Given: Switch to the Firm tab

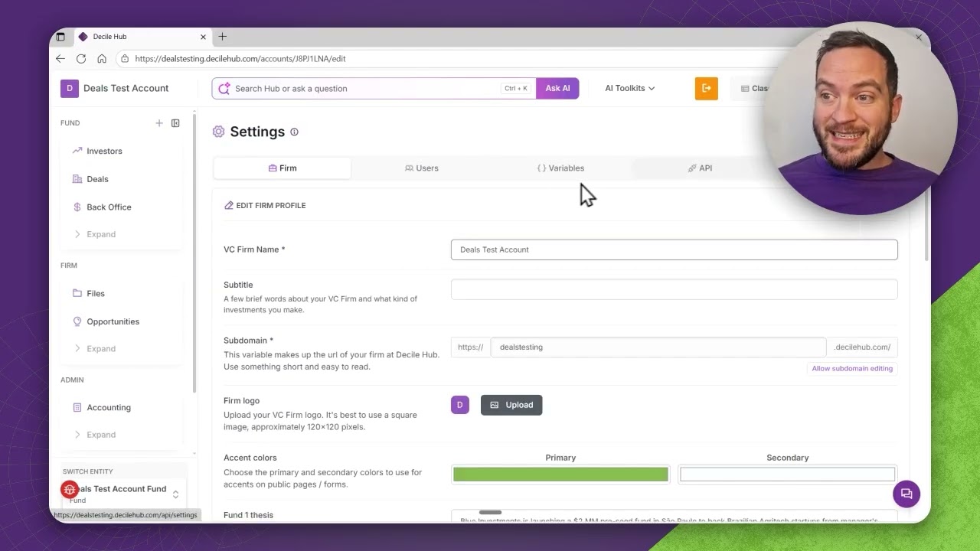Looking at the screenshot, I should [283, 168].
